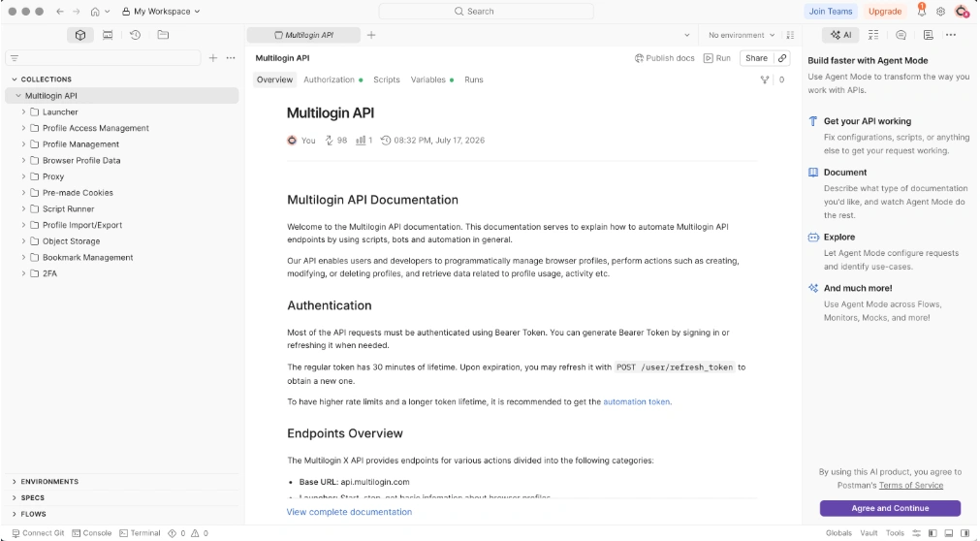
Task: Open the Terms of Service link
Action: point(910,486)
